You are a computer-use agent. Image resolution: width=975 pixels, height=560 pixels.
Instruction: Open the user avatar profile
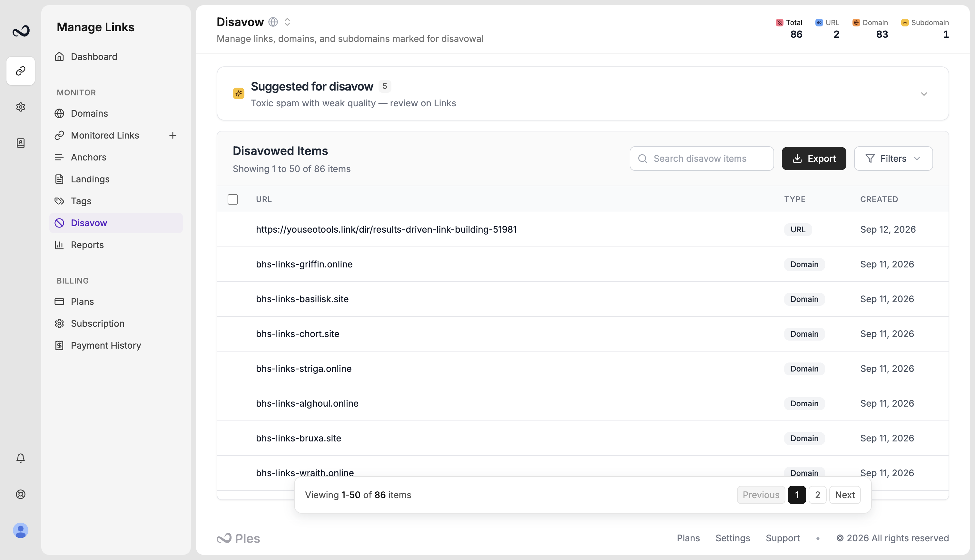pyautogui.click(x=21, y=530)
